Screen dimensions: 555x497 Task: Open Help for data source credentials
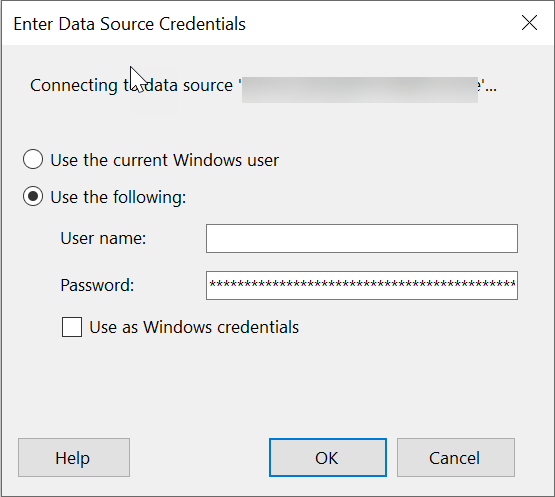click(74, 458)
